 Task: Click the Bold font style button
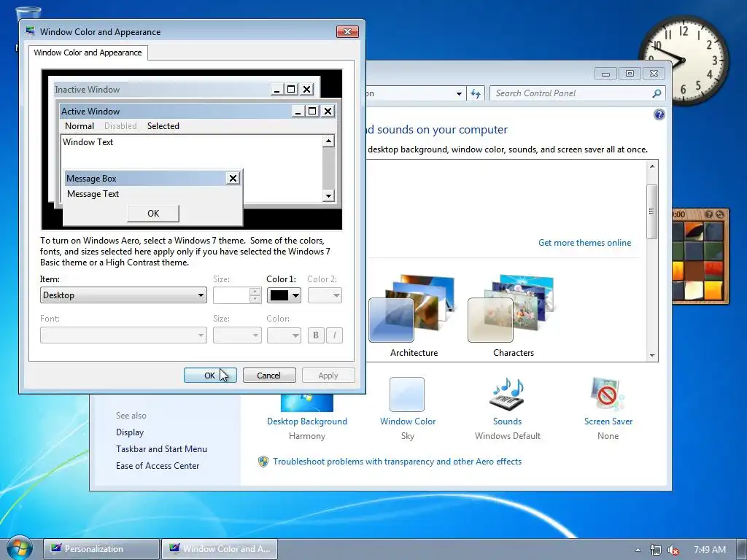pos(315,335)
